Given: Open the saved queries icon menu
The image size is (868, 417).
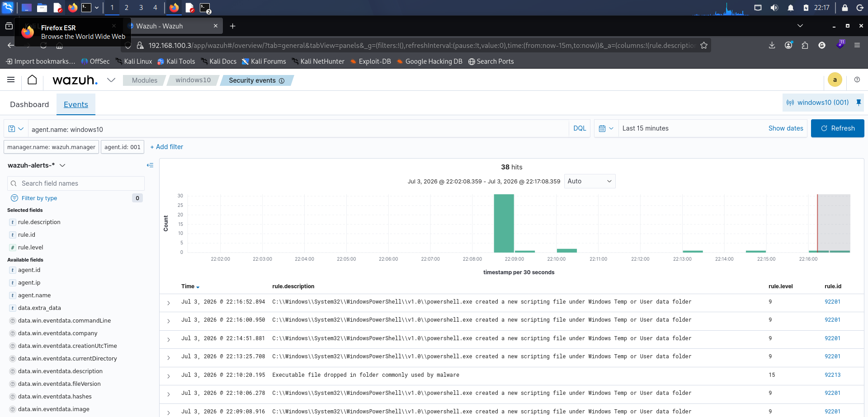Looking at the screenshot, I should point(16,129).
